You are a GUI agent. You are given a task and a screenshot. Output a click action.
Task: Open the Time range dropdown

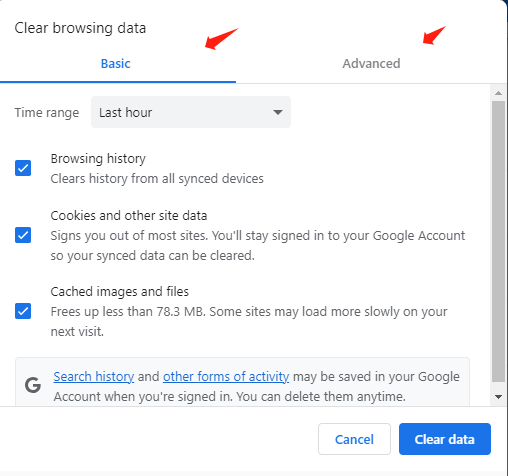pyautogui.click(x=191, y=112)
